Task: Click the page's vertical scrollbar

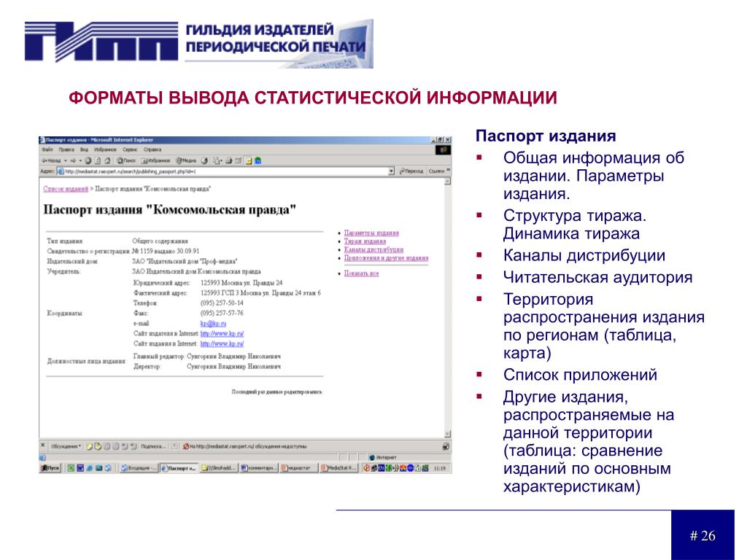Action: pos(447,307)
